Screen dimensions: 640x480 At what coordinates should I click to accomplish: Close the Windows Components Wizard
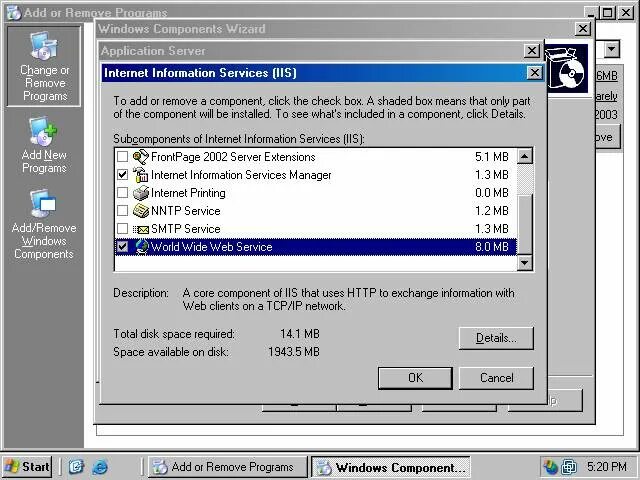pos(582,29)
